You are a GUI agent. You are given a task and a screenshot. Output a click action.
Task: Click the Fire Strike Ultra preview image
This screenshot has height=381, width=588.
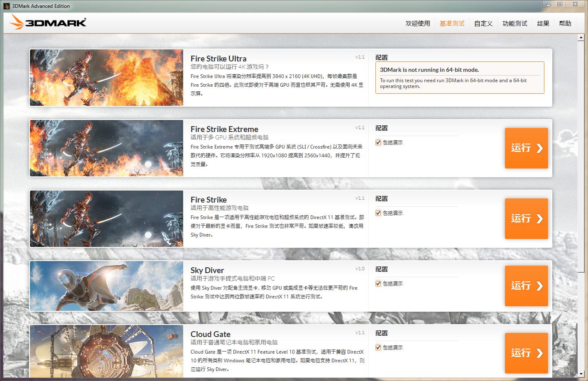pyautogui.click(x=106, y=78)
